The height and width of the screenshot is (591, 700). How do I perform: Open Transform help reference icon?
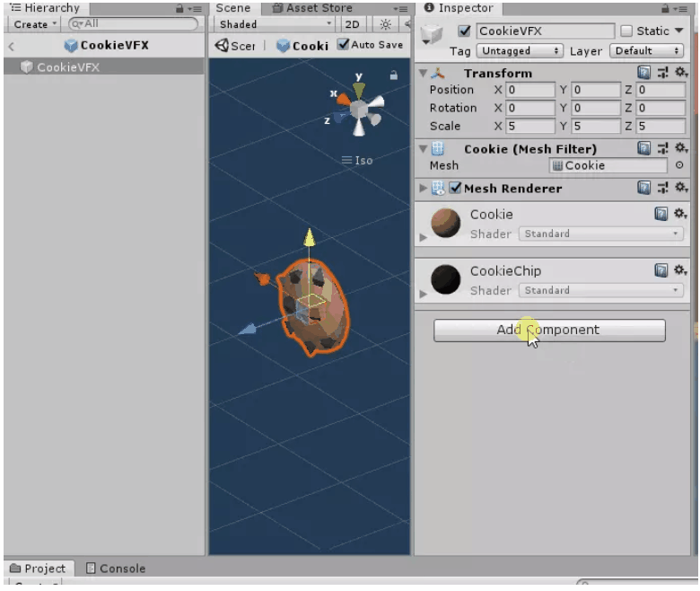tap(643, 73)
